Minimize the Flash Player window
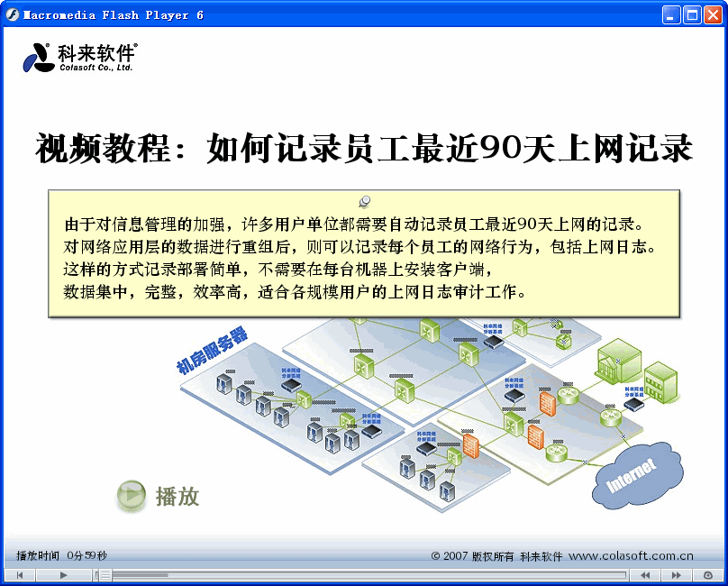This screenshot has height=586, width=728. pos(671,14)
